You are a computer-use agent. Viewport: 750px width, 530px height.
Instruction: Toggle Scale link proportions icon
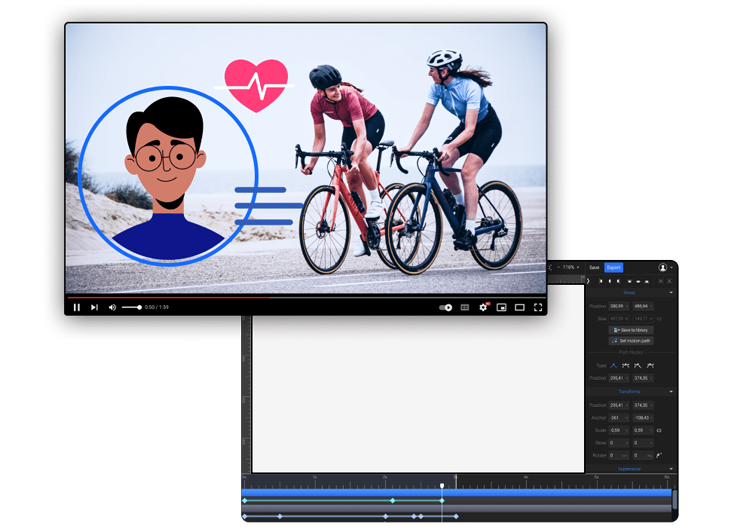[x=659, y=431]
